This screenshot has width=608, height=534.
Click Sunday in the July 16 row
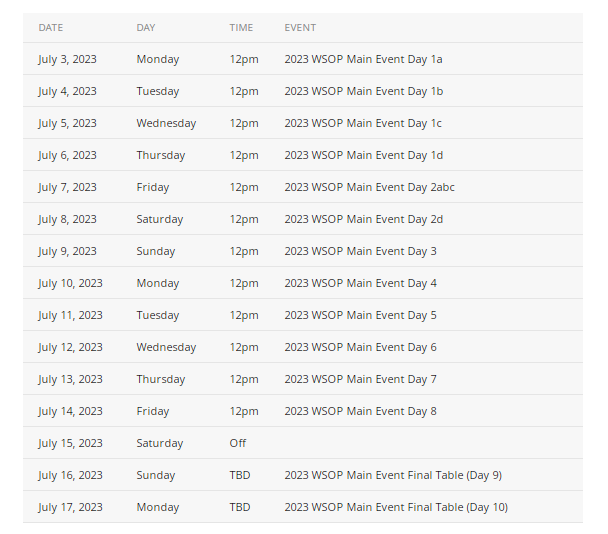point(156,475)
